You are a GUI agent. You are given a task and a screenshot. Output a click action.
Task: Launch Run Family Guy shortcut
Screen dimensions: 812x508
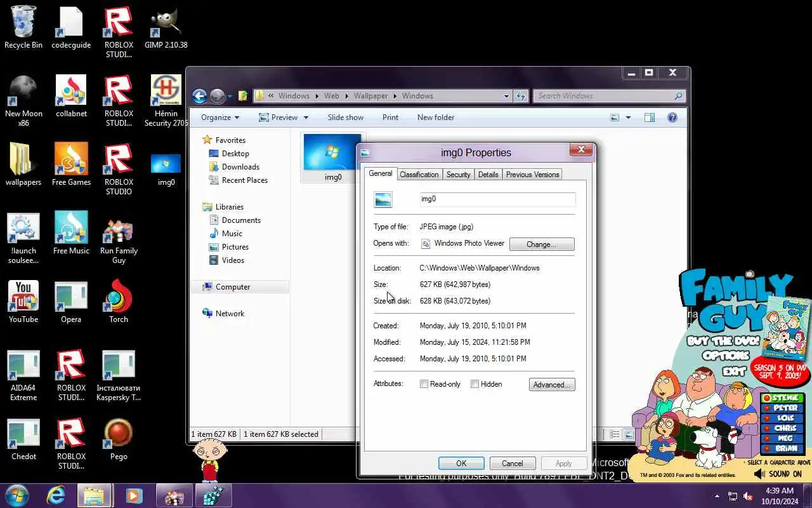tap(119, 241)
